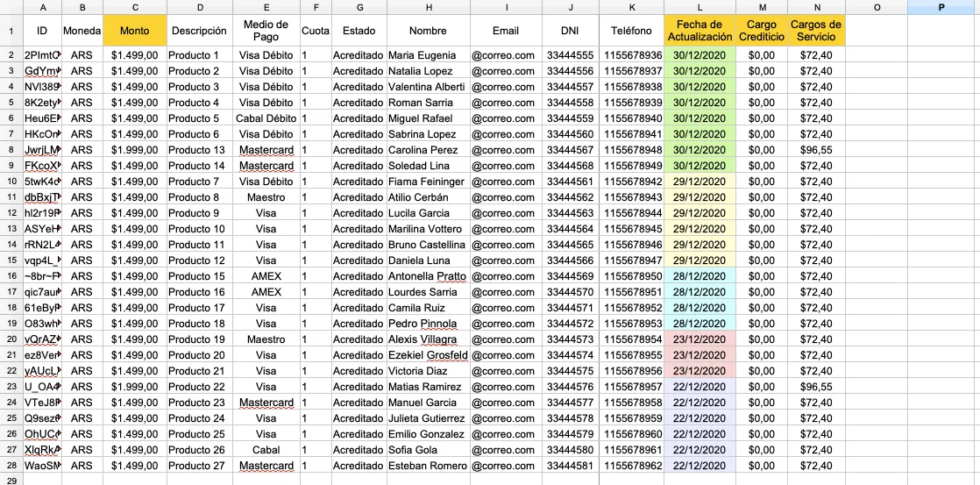
Task: Select phone number 1155678936
Action: (x=631, y=55)
